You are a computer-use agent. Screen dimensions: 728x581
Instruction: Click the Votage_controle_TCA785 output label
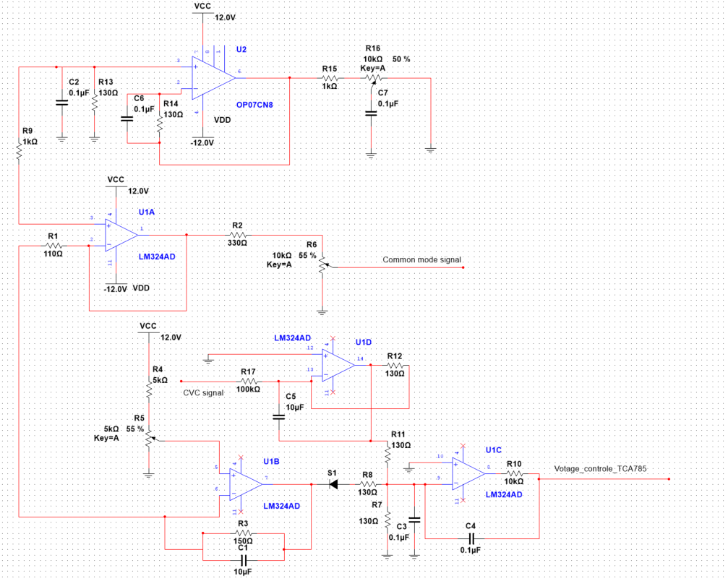coord(600,469)
